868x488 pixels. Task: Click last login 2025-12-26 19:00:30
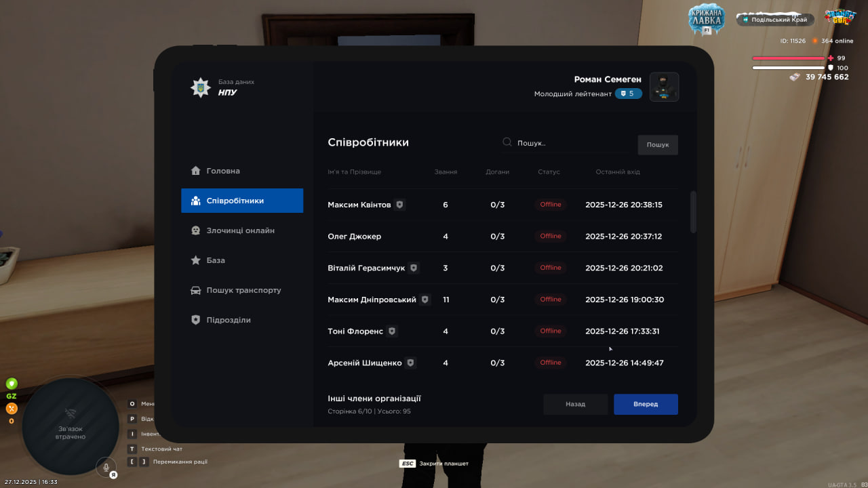click(x=625, y=300)
